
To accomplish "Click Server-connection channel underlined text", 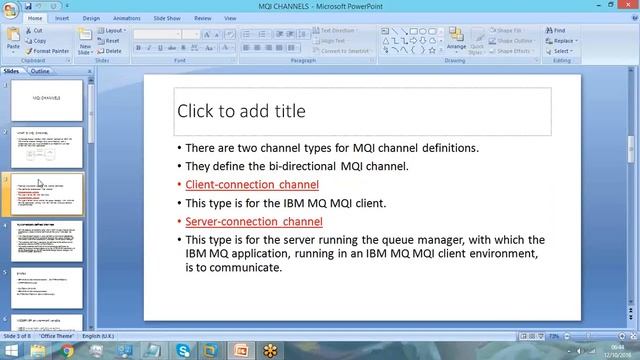I will point(254,222).
